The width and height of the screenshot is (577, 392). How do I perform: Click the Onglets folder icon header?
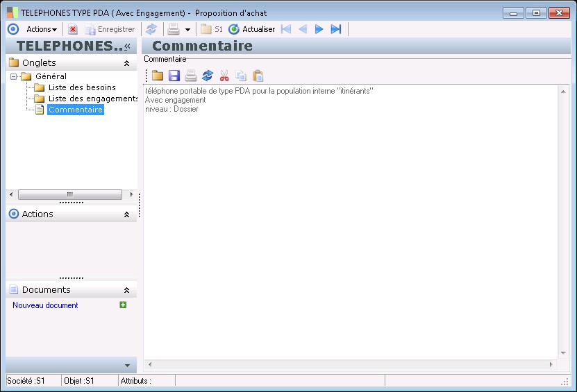(14, 62)
